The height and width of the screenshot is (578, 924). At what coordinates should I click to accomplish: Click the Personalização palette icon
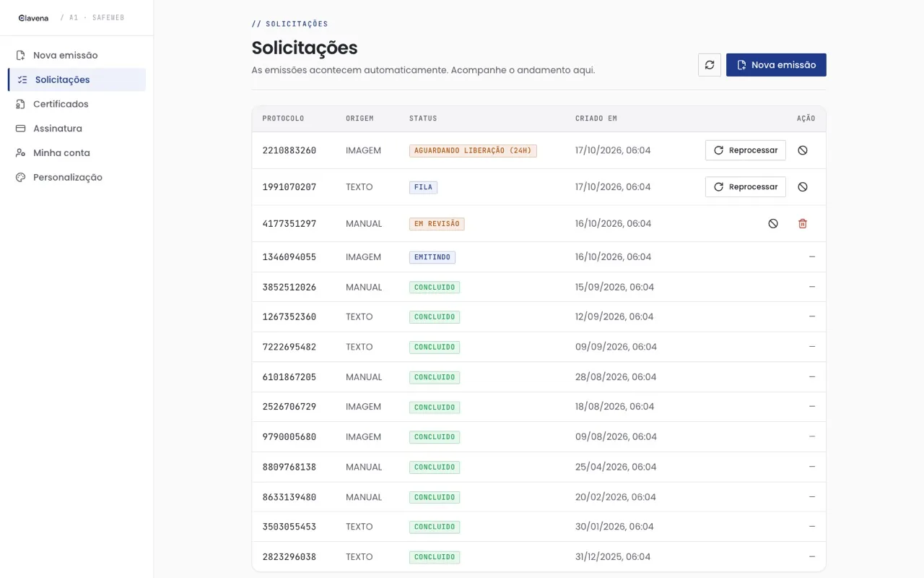click(x=20, y=178)
